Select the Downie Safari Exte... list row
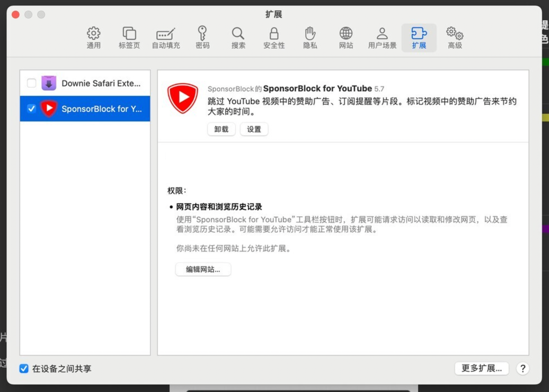Screen dimensions: 549x392 point(85,83)
